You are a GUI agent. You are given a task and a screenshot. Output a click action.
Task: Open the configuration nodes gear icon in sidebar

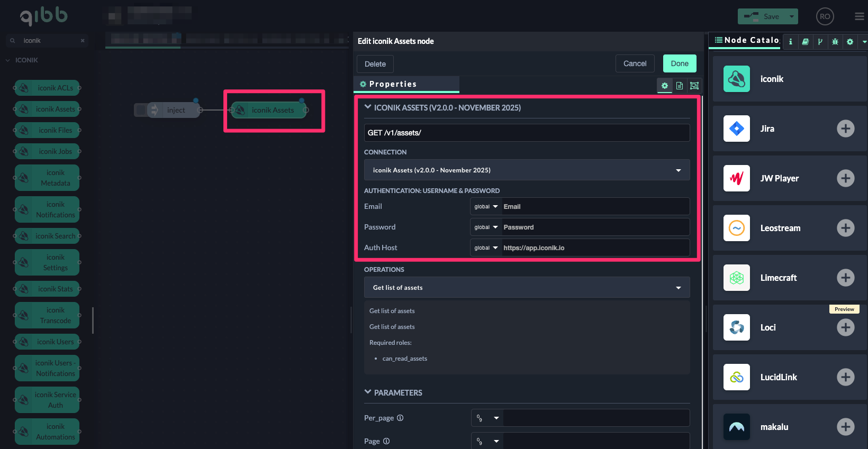coord(849,41)
